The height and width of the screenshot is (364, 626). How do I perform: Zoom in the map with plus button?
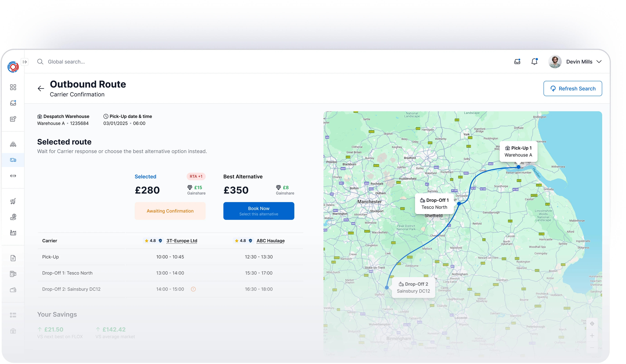[x=592, y=336]
